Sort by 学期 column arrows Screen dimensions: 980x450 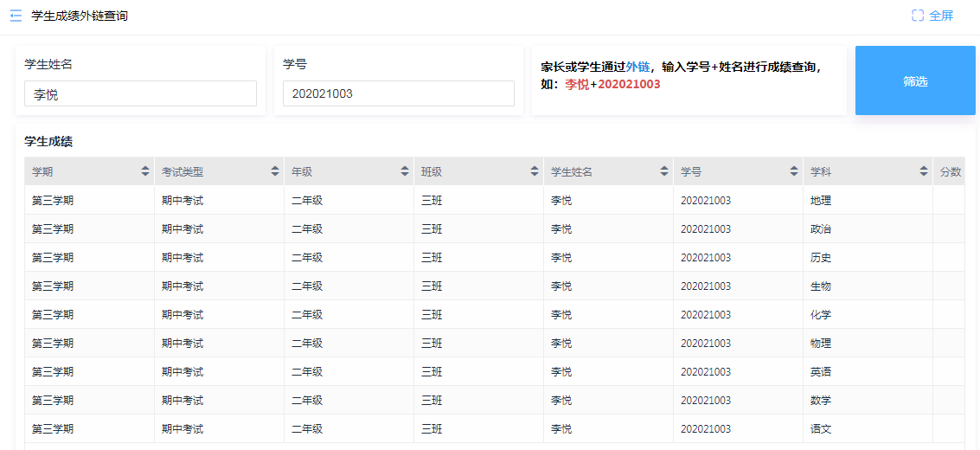[145, 171]
